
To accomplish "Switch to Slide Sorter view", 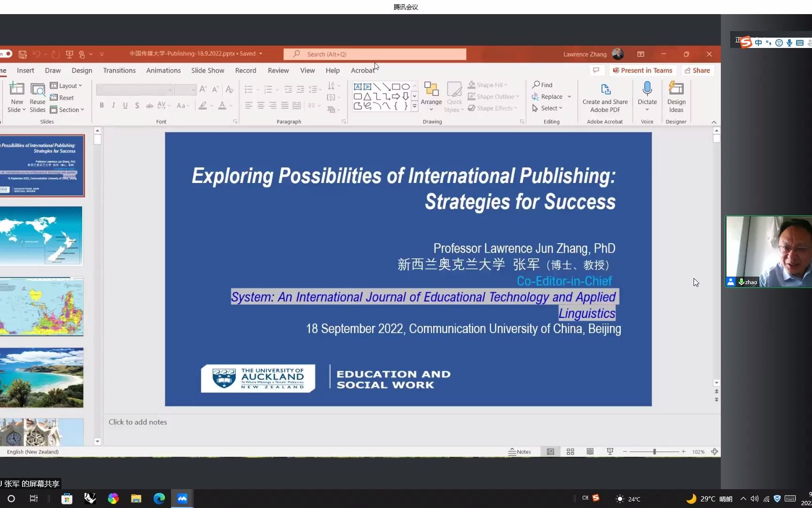I will click(x=570, y=452).
